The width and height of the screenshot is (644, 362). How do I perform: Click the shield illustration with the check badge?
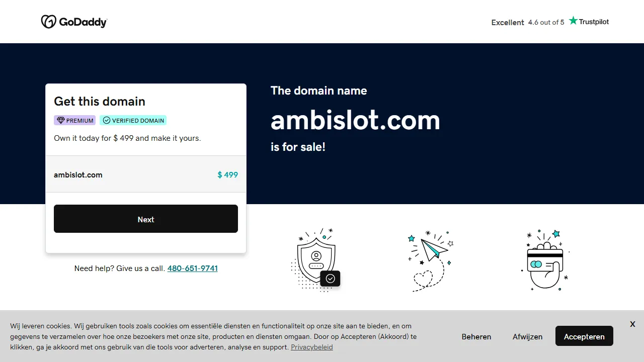point(316,257)
